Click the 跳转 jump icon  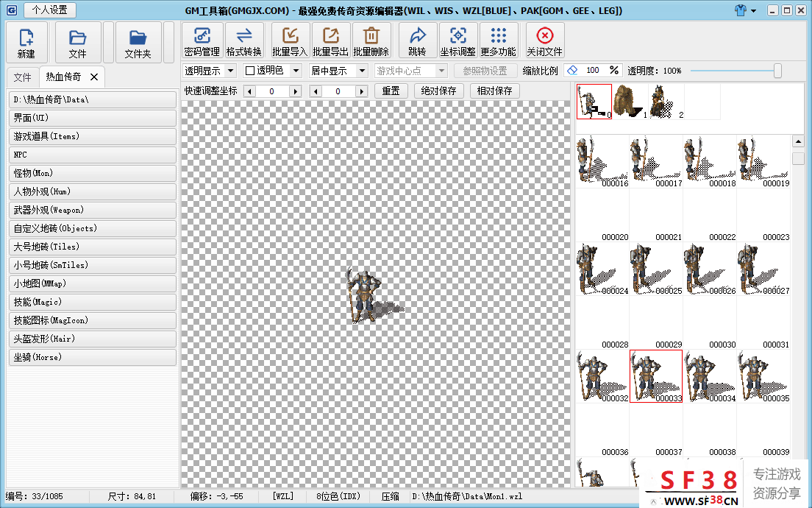pyautogui.click(x=417, y=41)
